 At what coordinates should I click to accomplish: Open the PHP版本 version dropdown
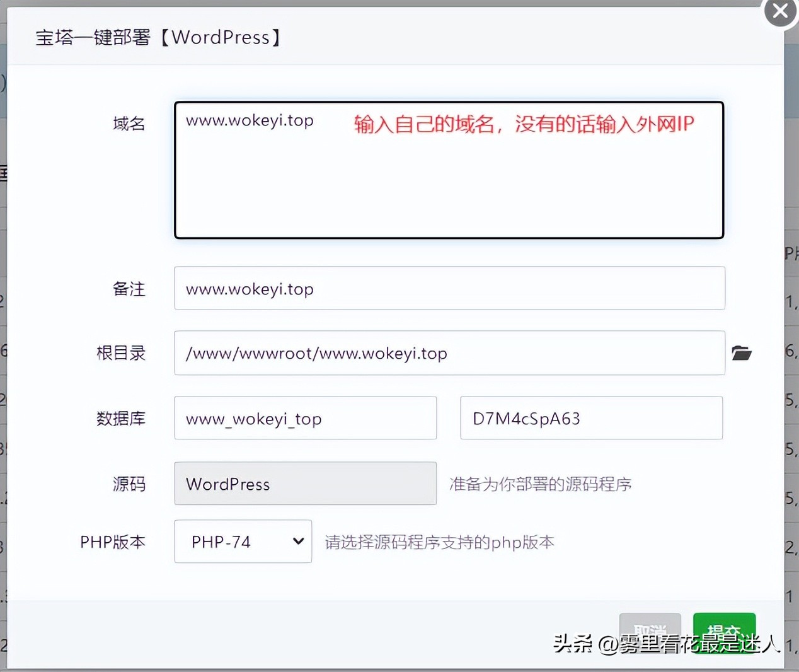pyautogui.click(x=243, y=541)
